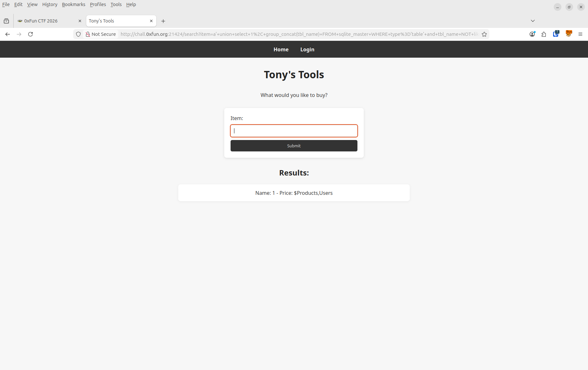Close the Tony's Tools tab
588x370 pixels.
151,21
